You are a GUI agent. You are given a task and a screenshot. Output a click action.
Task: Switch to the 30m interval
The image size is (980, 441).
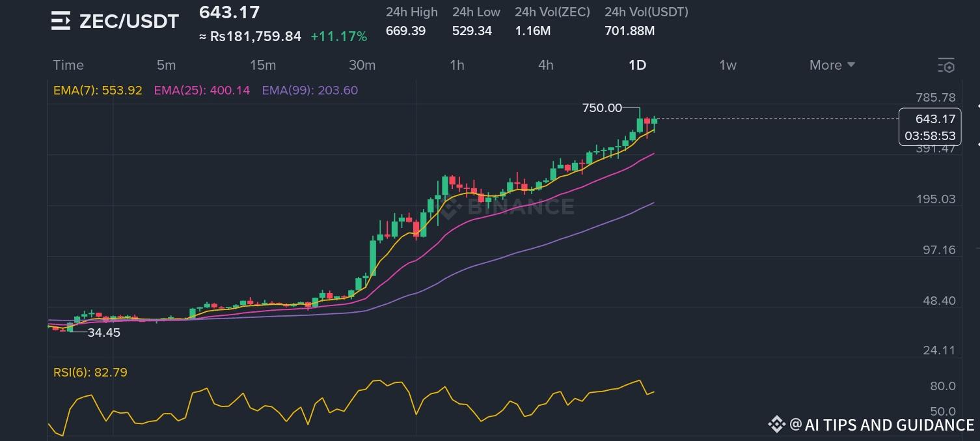(x=362, y=65)
